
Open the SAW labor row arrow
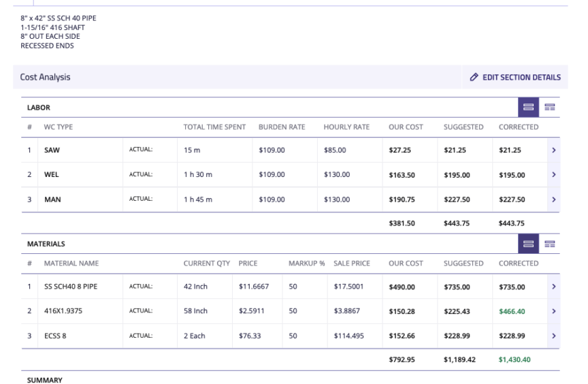553,150
